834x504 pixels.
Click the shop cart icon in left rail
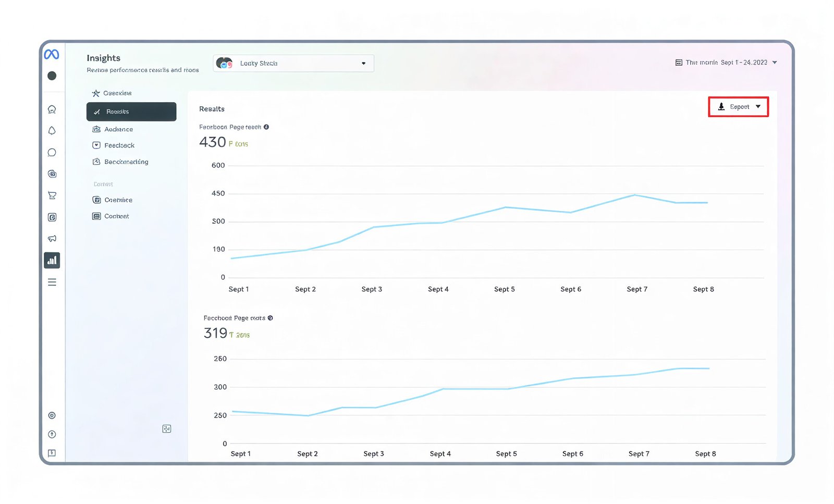52,195
